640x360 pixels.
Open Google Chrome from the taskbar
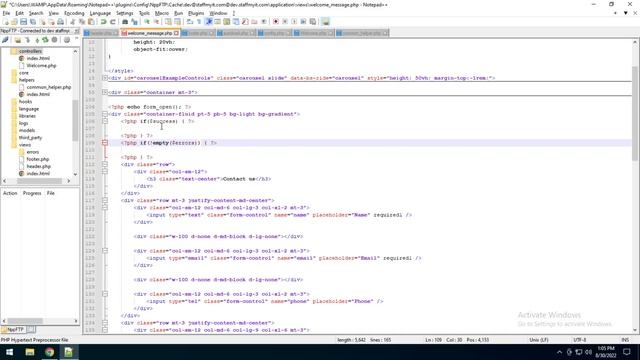pyautogui.click(x=49, y=352)
